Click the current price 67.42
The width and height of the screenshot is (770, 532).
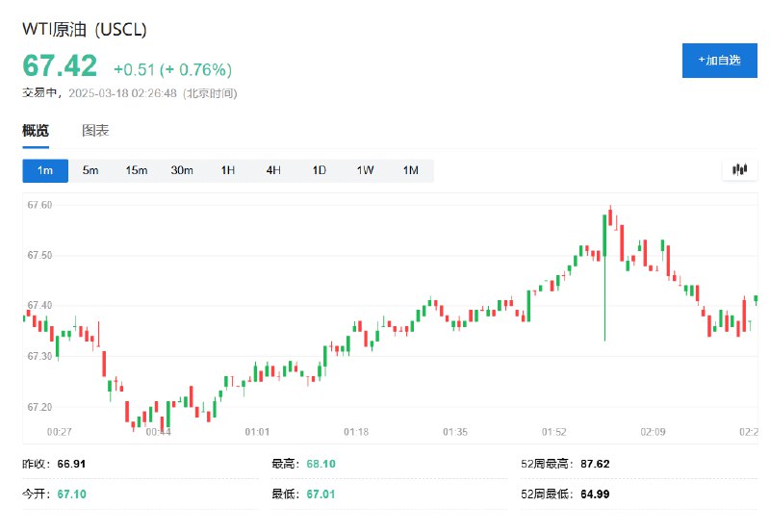pyautogui.click(x=60, y=65)
